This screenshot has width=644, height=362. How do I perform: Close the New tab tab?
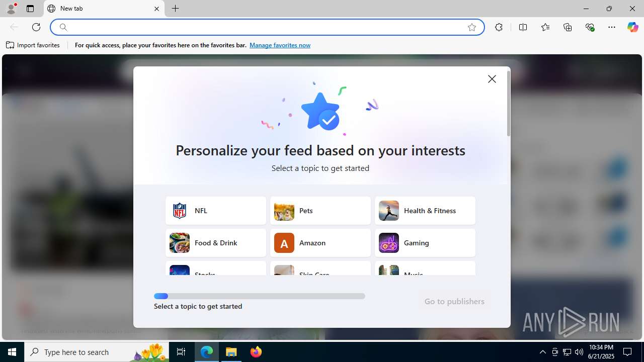click(x=156, y=9)
